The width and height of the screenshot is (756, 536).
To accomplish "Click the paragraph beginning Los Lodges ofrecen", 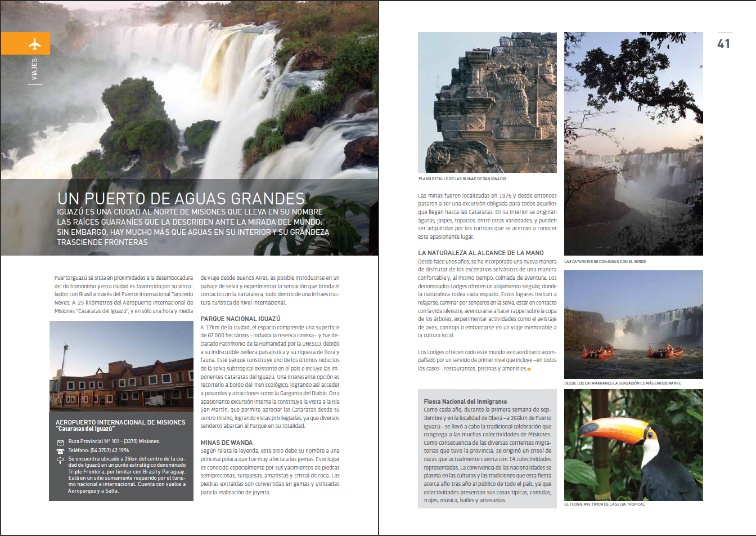I will [487, 360].
